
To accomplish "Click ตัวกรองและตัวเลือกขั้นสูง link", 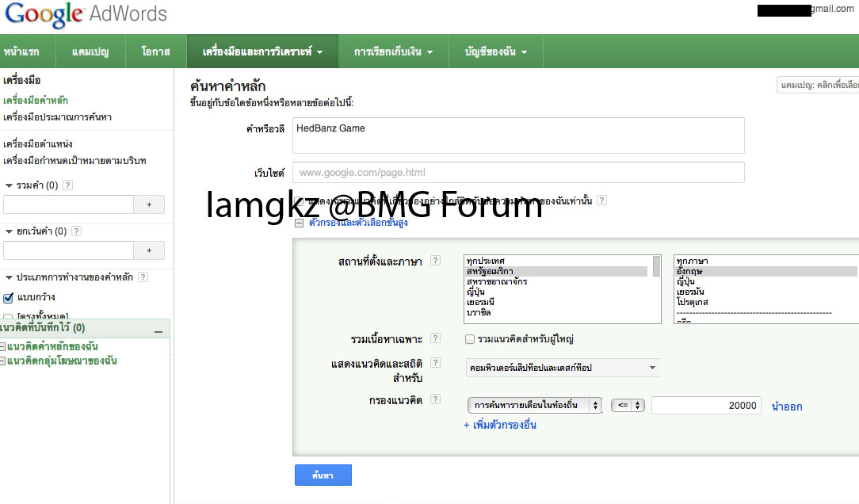I will click(x=358, y=223).
